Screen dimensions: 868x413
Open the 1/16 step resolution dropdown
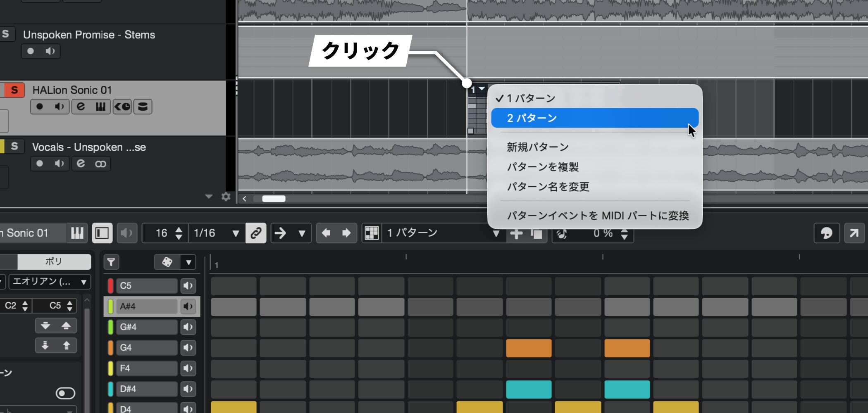pyautogui.click(x=235, y=233)
